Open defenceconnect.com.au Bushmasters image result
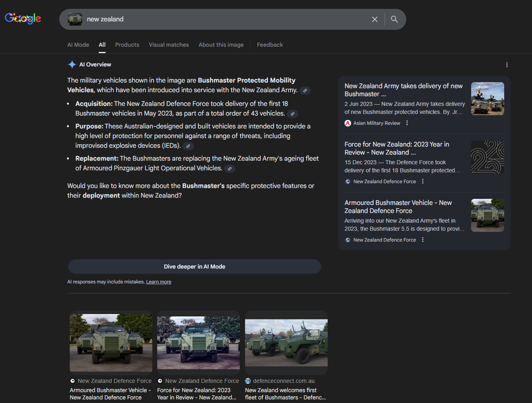Screen dimensions: 532x403 (x=286, y=343)
